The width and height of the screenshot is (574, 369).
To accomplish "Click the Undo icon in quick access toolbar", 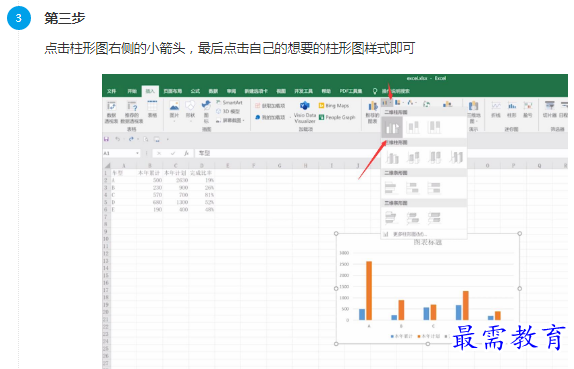I will pos(118,139).
